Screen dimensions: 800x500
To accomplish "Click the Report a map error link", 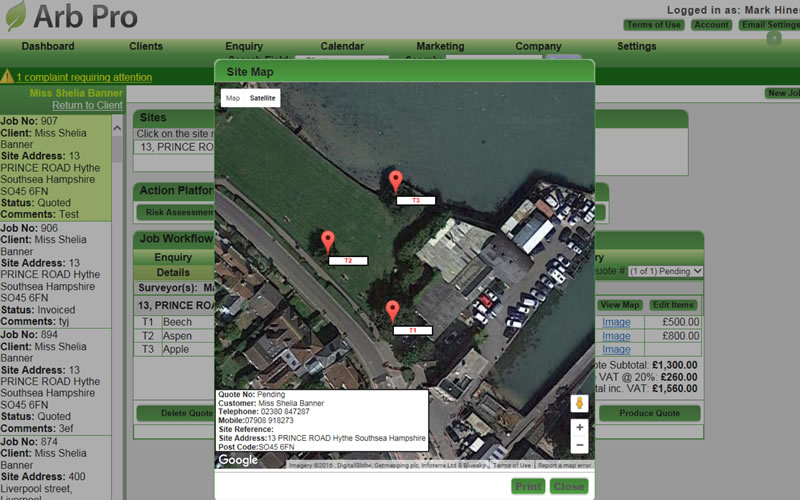I will pos(564,465).
